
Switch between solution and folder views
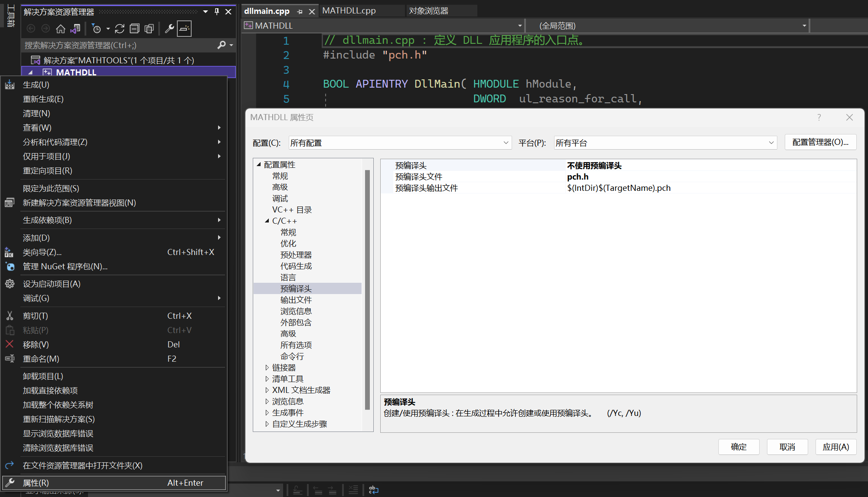(75, 29)
